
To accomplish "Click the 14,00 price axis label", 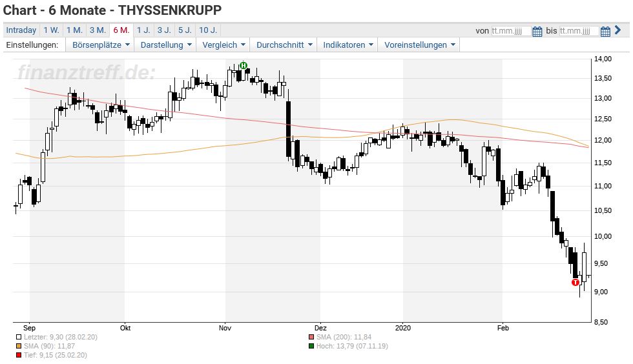I will pos(603,59).
